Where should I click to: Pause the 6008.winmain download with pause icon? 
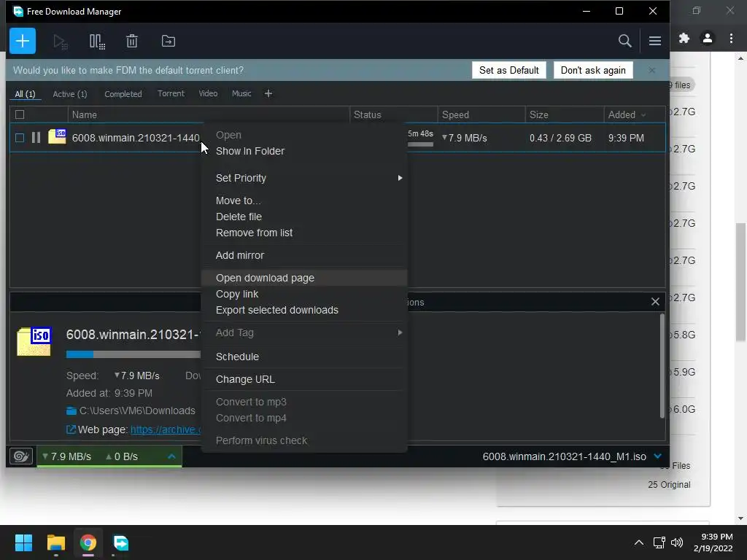click(36, 138)
